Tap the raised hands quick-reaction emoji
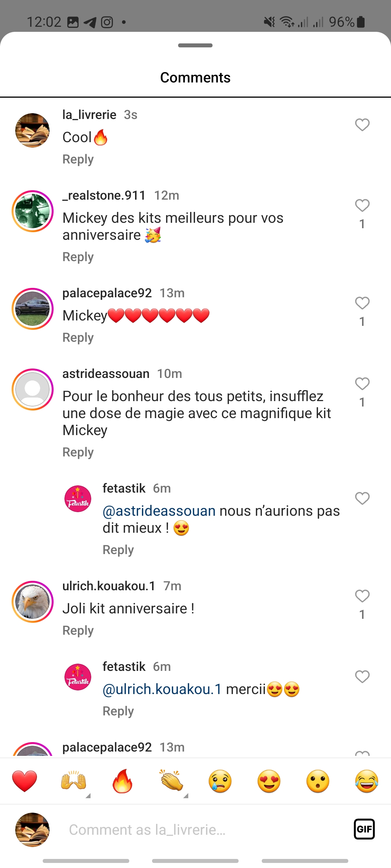This screenshot has width=391, height=868. pyautogui.click(x=73, y=781)
